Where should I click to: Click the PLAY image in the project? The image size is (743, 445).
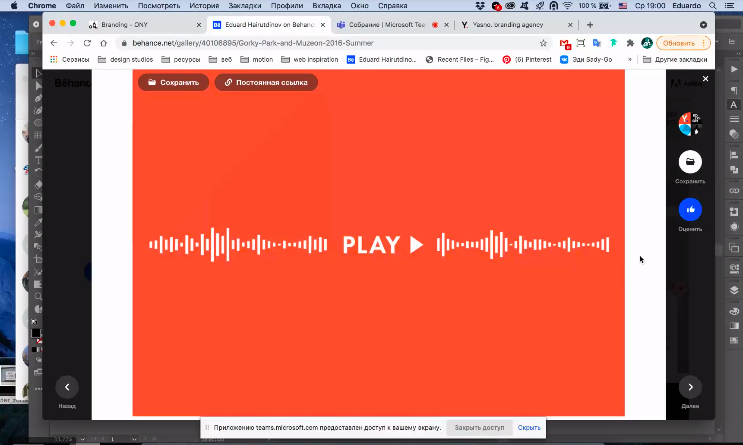(x=379, y=244)
